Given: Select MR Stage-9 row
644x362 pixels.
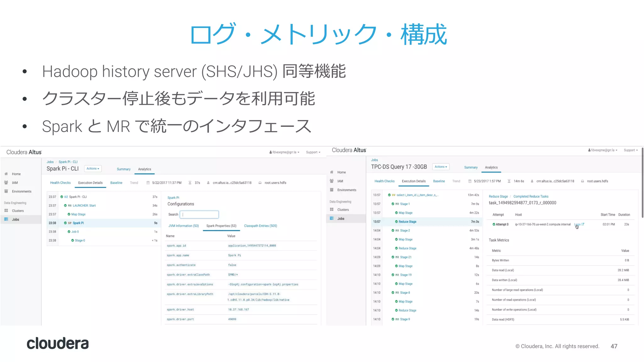Looking at the screenshot, I should [426, 319].
